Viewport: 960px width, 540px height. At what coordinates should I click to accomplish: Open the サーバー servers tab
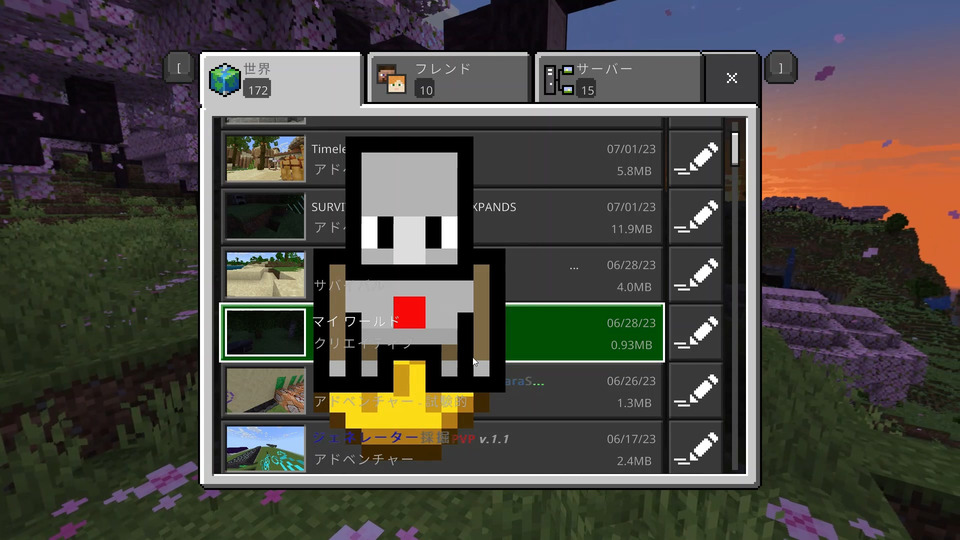pos(618,78)
